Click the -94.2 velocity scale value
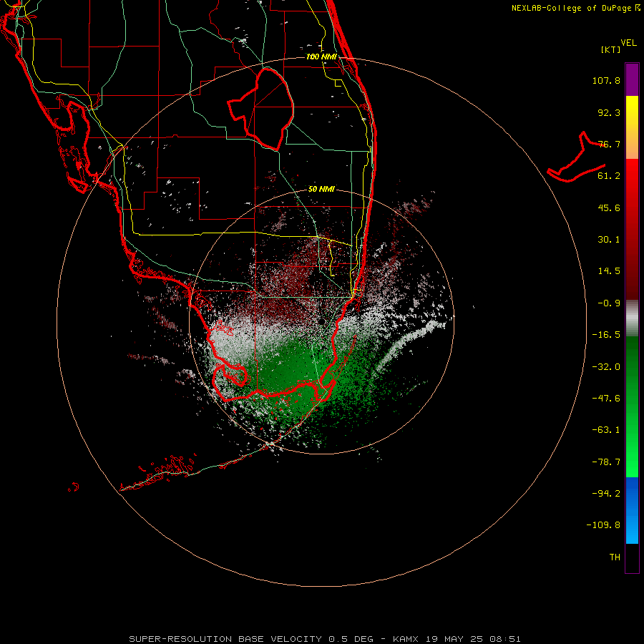The width and height of the screenshot is (644, 644). point(606,494)
